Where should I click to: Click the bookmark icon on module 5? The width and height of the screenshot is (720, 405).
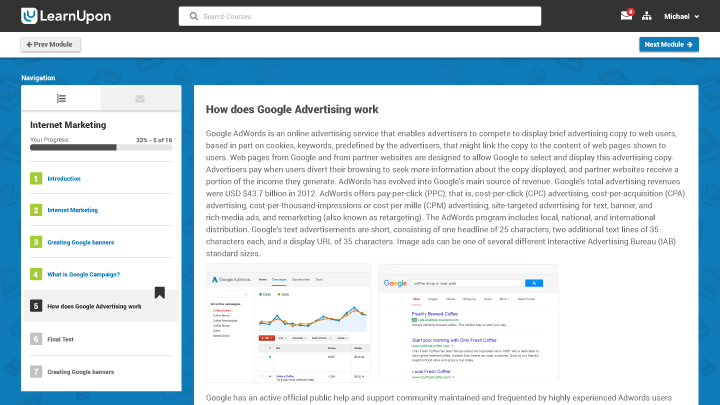point(159,292)
